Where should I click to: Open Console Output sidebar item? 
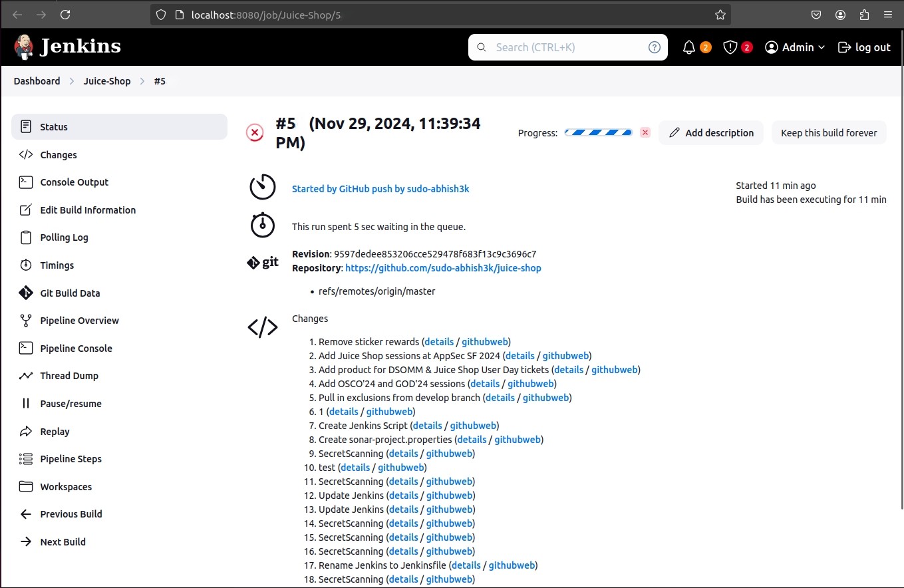(120, 182)
